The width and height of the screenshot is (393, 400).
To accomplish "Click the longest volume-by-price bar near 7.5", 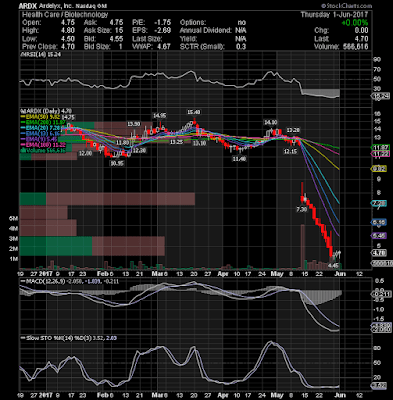I will click(x=107, y=199).
